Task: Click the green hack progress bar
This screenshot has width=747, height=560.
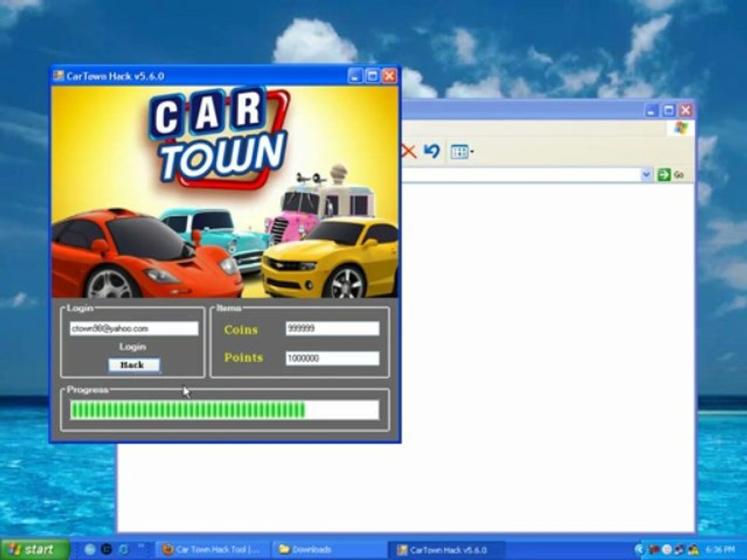Action: [224, 410]
